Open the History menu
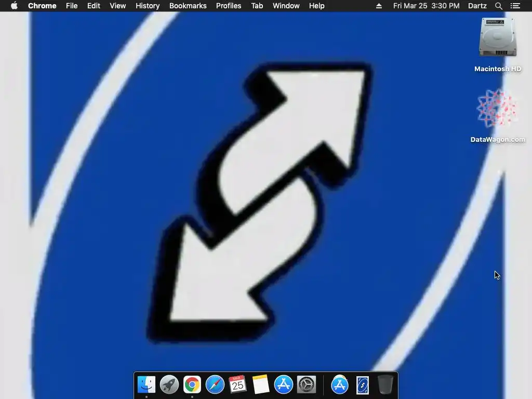 (x=148, y=6)
